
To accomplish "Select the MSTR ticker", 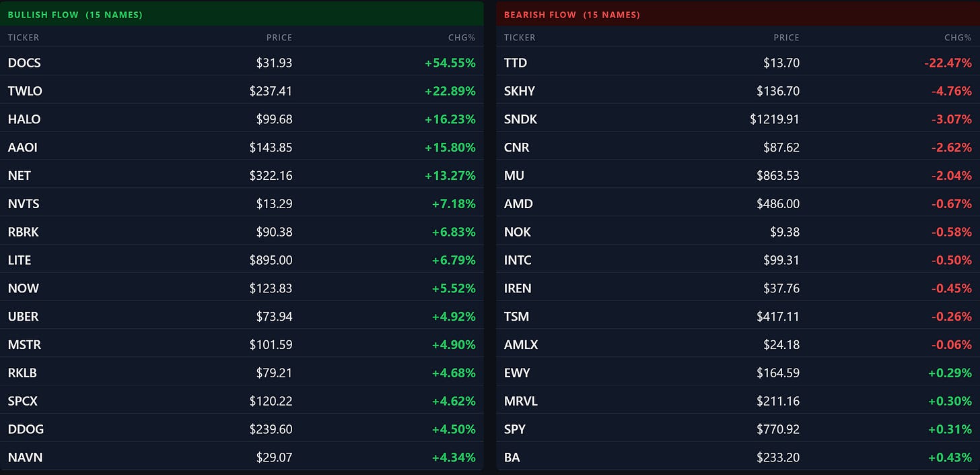I will (x=24, y=345).
